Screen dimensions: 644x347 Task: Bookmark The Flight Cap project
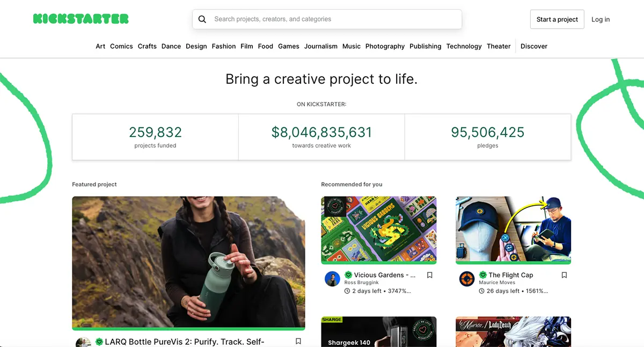click(564, 275)
